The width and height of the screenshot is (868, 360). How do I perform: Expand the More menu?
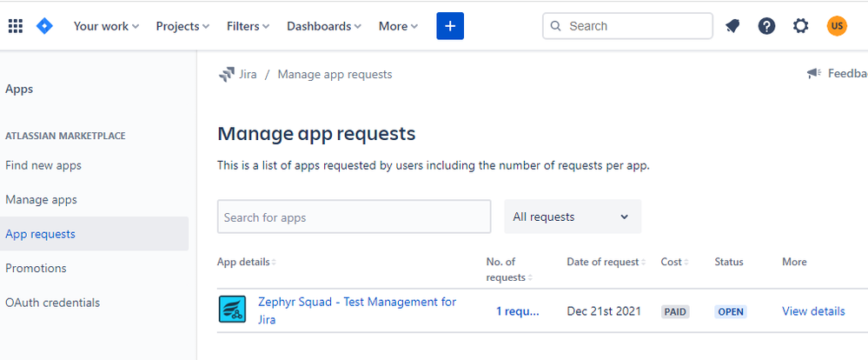coord(398,26)
